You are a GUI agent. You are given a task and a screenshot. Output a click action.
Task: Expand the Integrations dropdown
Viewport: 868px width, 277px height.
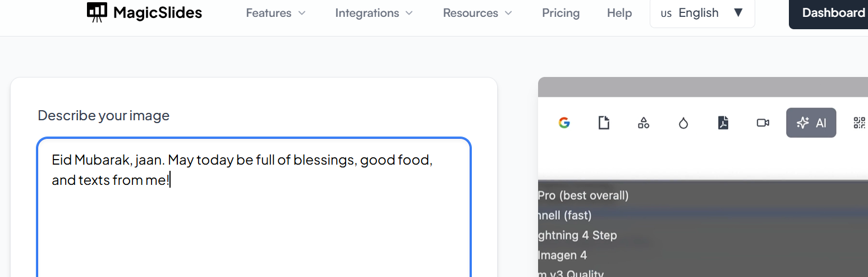[374, 13]
